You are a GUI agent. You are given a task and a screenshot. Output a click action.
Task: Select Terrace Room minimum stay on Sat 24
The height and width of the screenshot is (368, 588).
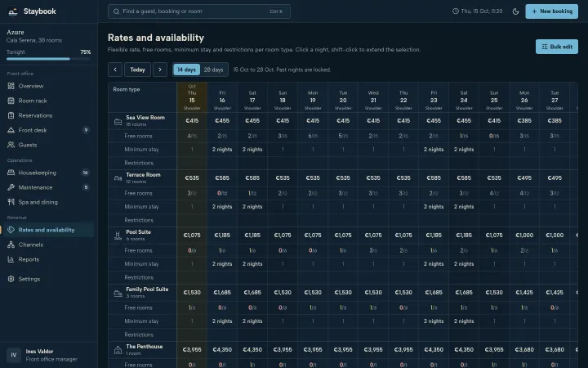[464, 207]
